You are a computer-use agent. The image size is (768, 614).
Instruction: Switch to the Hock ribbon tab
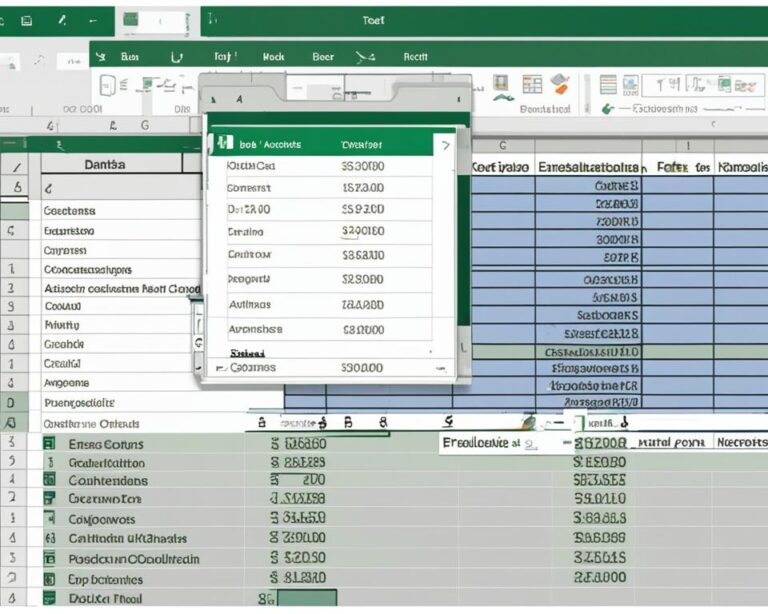coord(273,57)
